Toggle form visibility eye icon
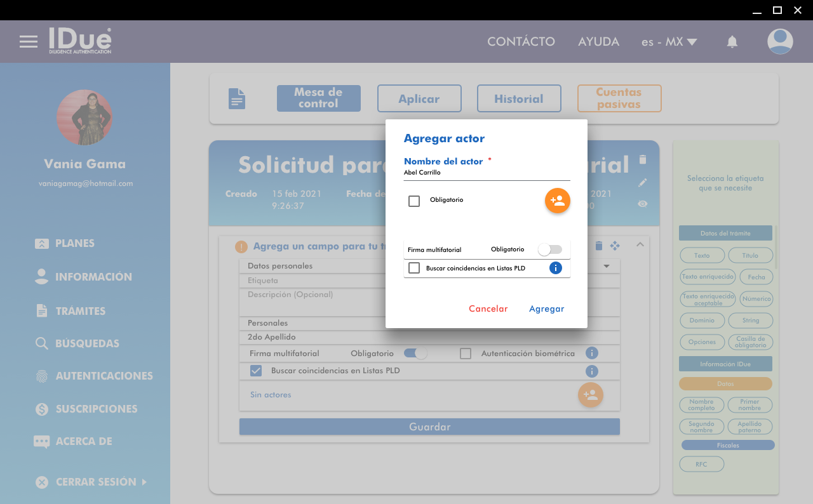This screenshot has height=504, width=813. [x=643, y=204]
